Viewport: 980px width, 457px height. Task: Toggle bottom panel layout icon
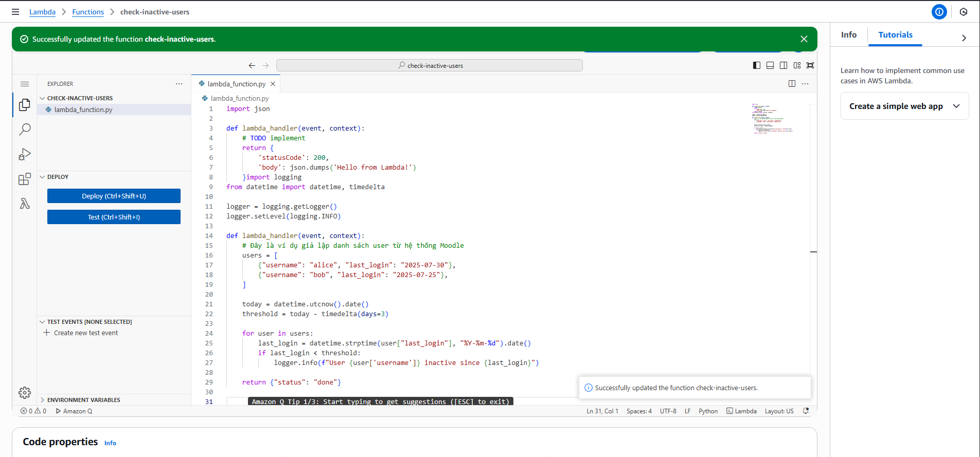770,65
